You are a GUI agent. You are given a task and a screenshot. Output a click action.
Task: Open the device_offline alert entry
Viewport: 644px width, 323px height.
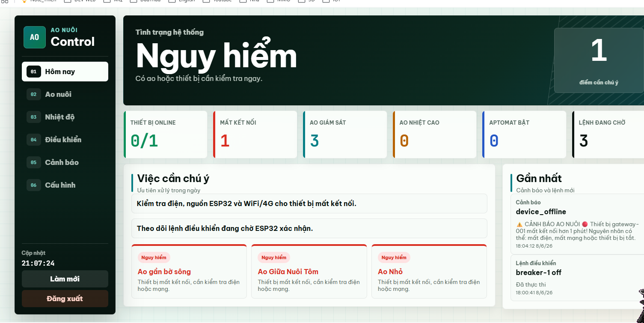pos(577,224)
